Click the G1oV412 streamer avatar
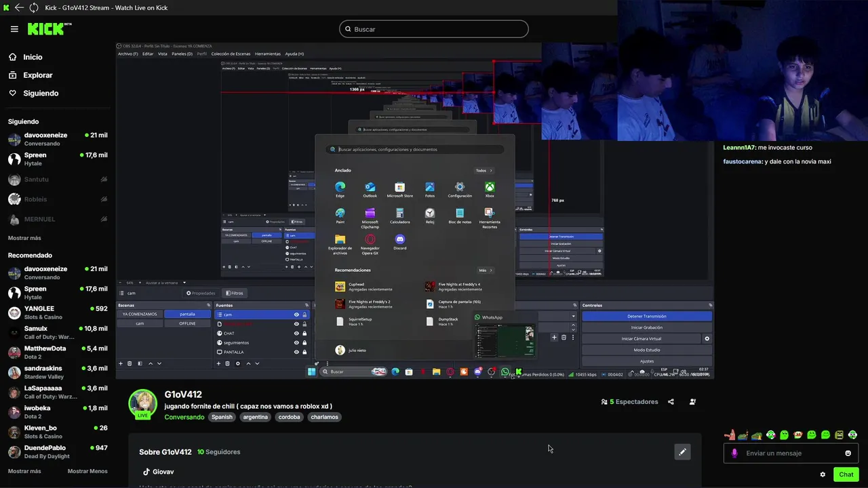Image resolution: width=868 pixels, height=488 pixels. pyautogui.click(x=142, y=403)
